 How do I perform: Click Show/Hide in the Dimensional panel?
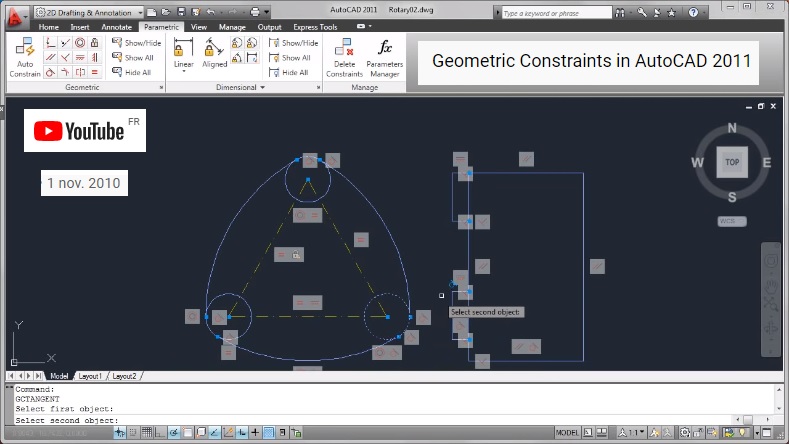coord(293,43)
